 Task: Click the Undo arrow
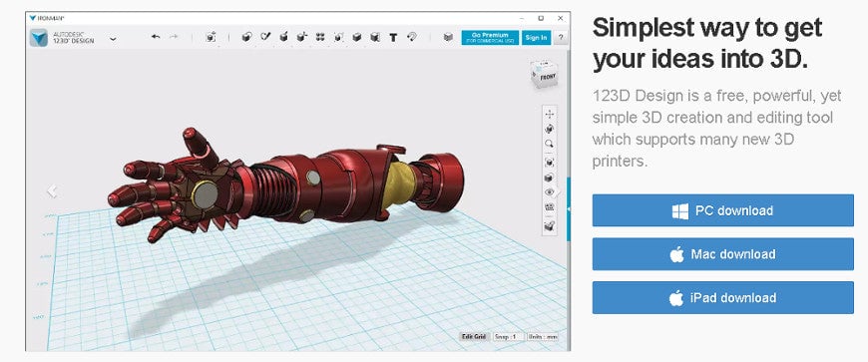156,37
